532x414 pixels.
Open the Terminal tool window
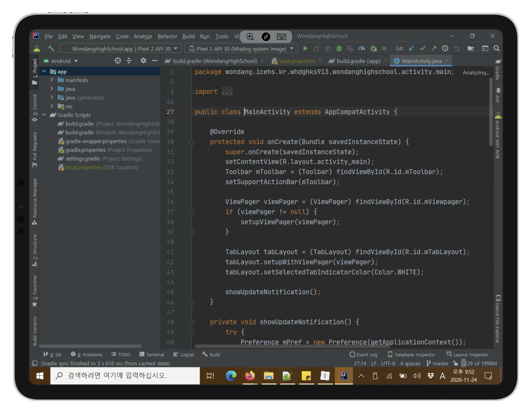(152, 355)
